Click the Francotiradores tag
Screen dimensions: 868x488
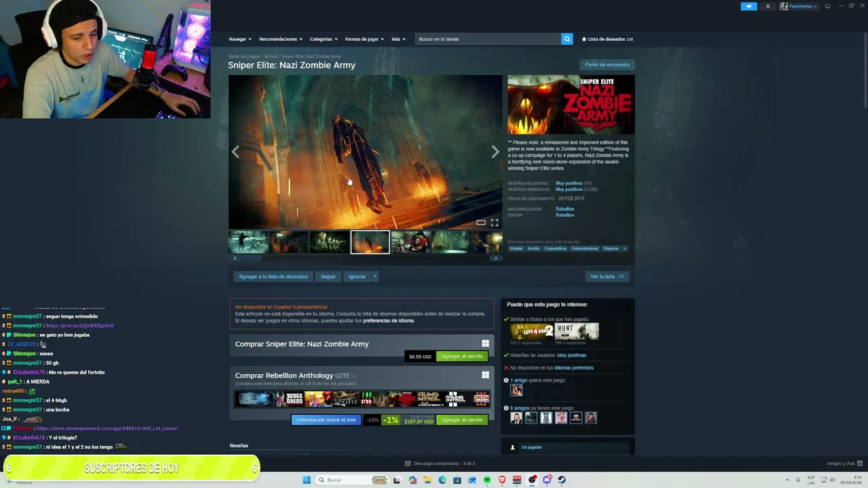click(x=585, y=248)
